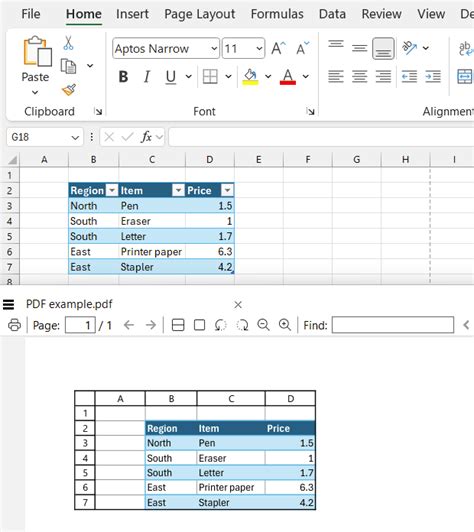Increase cell indent

tap(433, 77)
